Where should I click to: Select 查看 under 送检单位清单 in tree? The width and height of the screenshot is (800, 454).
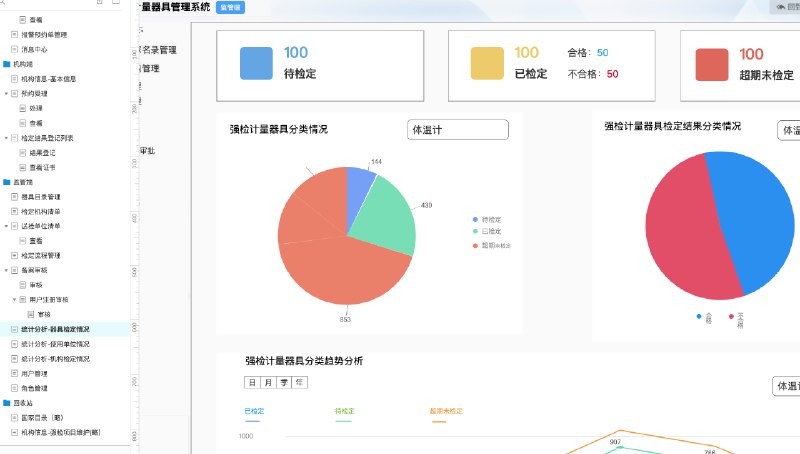[36, 241]
